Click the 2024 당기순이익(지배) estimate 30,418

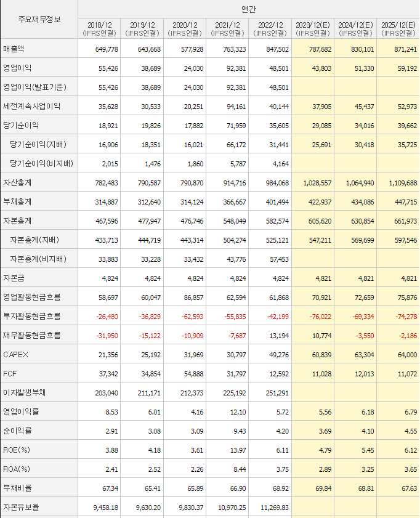tap(364, 145)
